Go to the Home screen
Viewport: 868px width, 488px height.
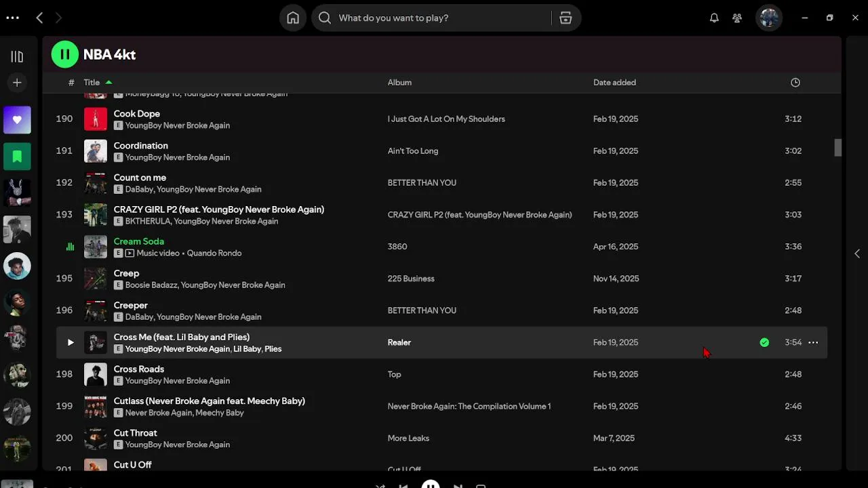293,18
